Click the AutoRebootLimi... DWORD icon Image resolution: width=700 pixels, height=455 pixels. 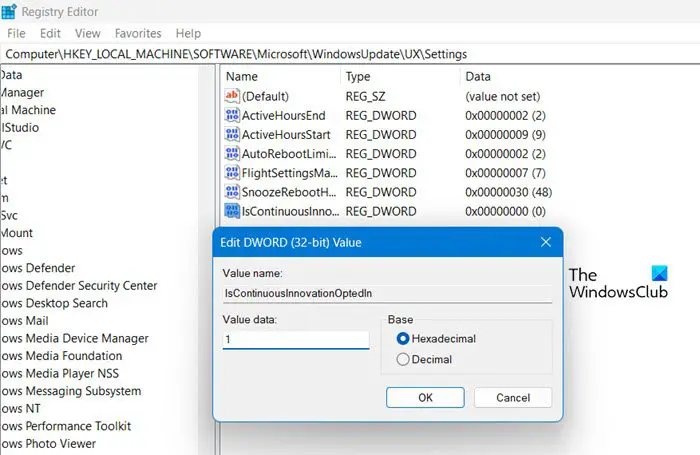[232, 154]
